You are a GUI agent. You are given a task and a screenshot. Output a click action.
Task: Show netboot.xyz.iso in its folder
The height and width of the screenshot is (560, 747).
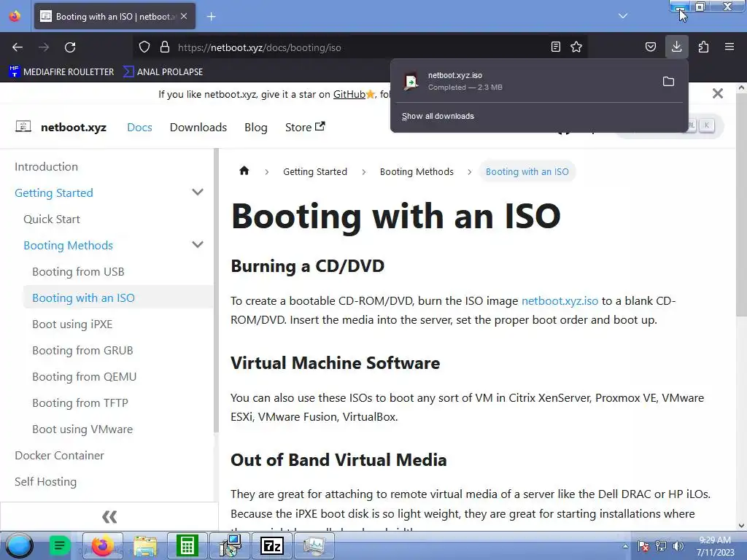tap(668, 82)
